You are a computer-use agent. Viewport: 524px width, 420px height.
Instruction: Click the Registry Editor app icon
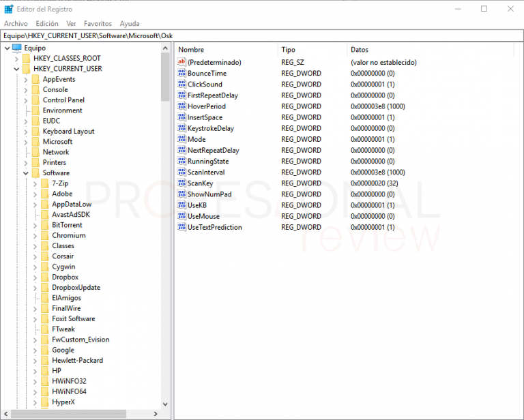click(8, 9)
